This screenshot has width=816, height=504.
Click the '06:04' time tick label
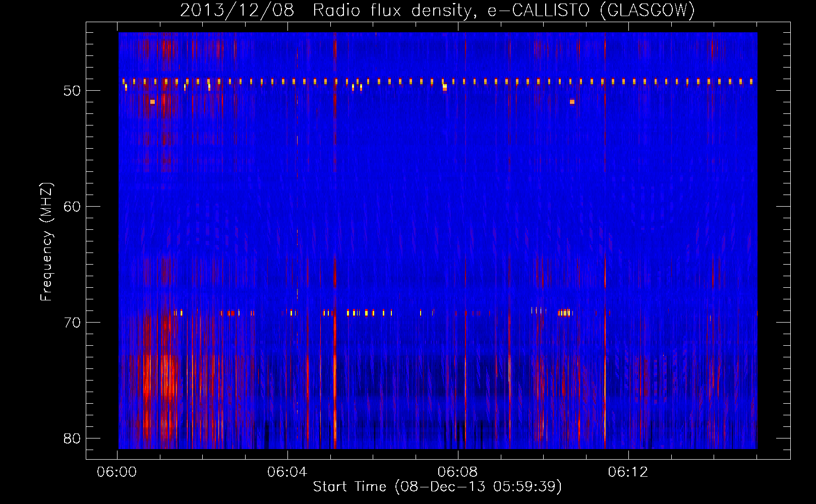click(x=287, y=472)
